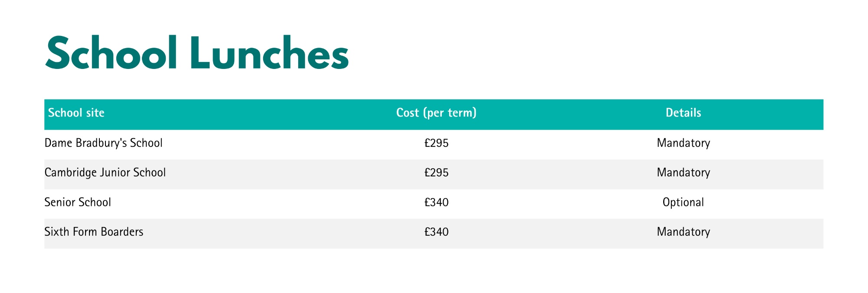The height and width of the screenshot is (293, 868).
Task: Click the word "Lunches" in the title
Action: coord(269,53)
